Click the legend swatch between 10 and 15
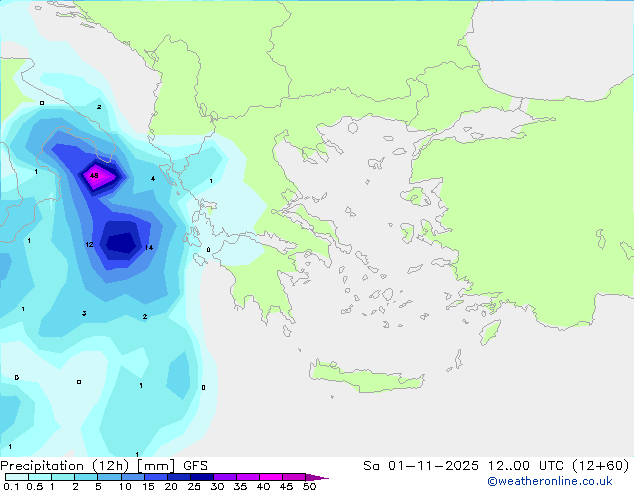This screenshot has width=634, height=490. pos(133,477)
